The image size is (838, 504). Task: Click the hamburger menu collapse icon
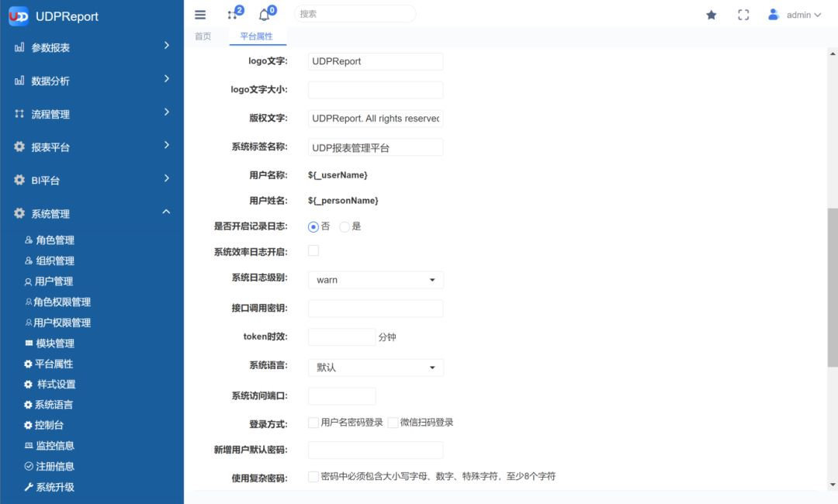click(x=199, y=14)
